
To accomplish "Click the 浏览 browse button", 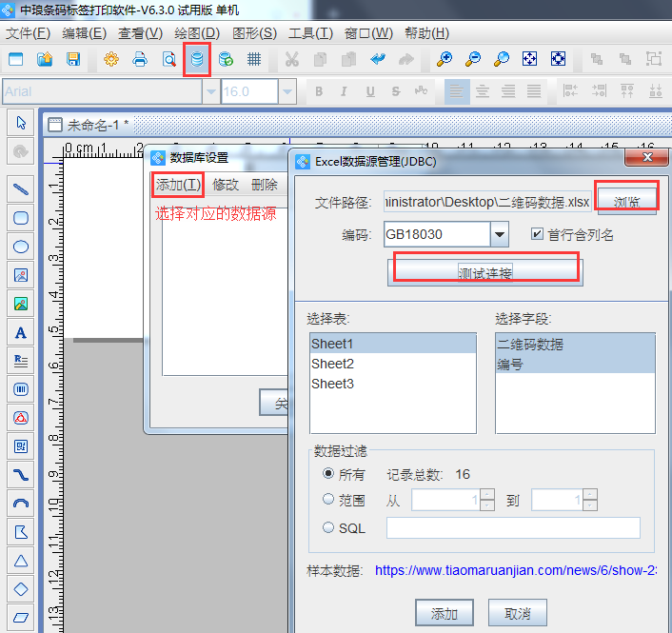I will pyautogui.click(x=625, y=202).
